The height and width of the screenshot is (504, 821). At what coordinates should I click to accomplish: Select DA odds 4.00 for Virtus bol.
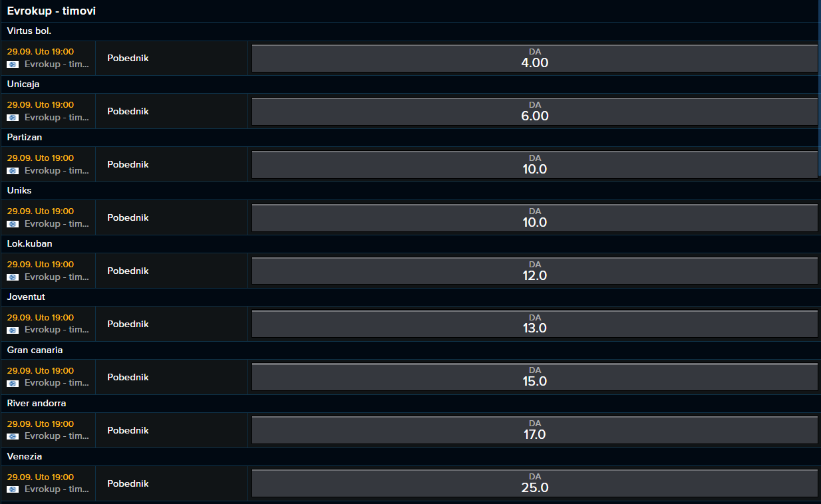535,59
